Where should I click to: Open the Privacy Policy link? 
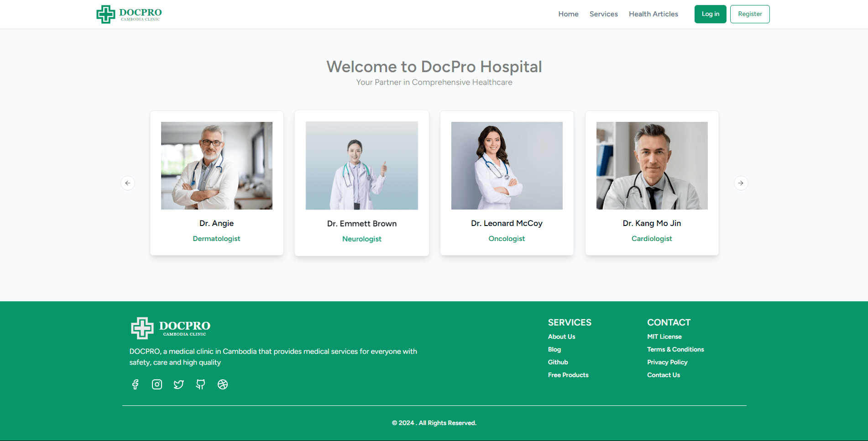(667, 362)
